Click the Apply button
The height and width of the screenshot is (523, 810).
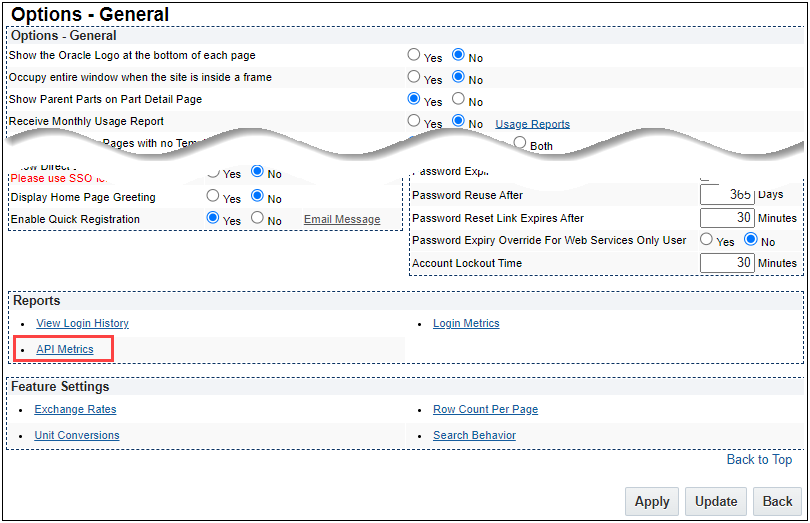coord(652,501)
